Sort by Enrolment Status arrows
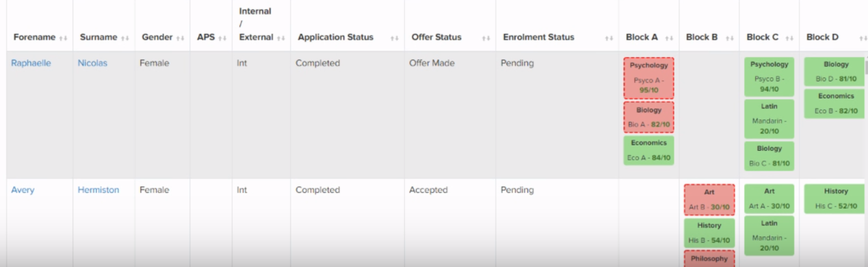This screenshot has height=267, width=868. (609, 38)
